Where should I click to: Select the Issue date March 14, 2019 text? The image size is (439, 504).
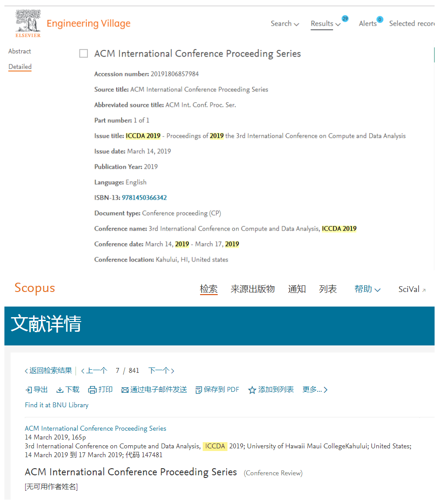[x=149, y=152]
